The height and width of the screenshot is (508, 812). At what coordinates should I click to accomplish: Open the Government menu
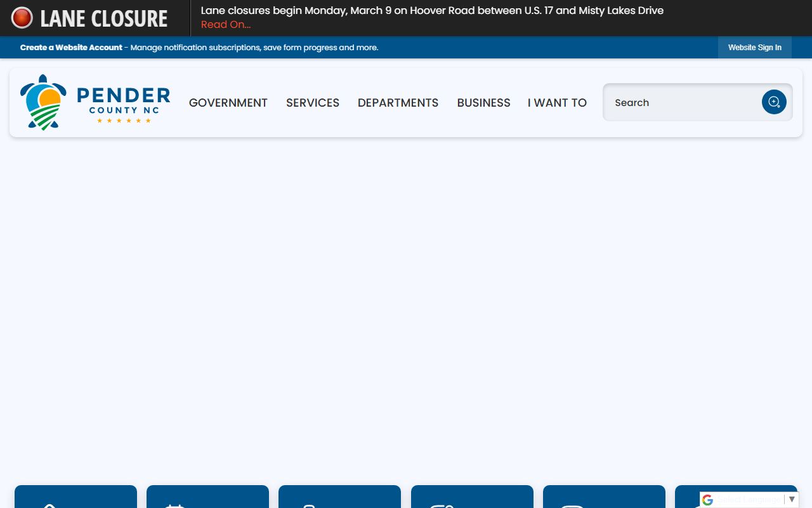point(228,103)
